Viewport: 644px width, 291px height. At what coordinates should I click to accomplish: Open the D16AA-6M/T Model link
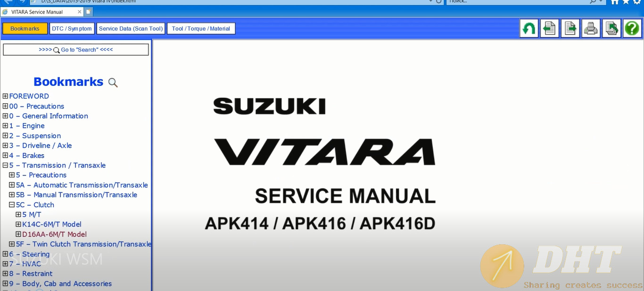54,234
